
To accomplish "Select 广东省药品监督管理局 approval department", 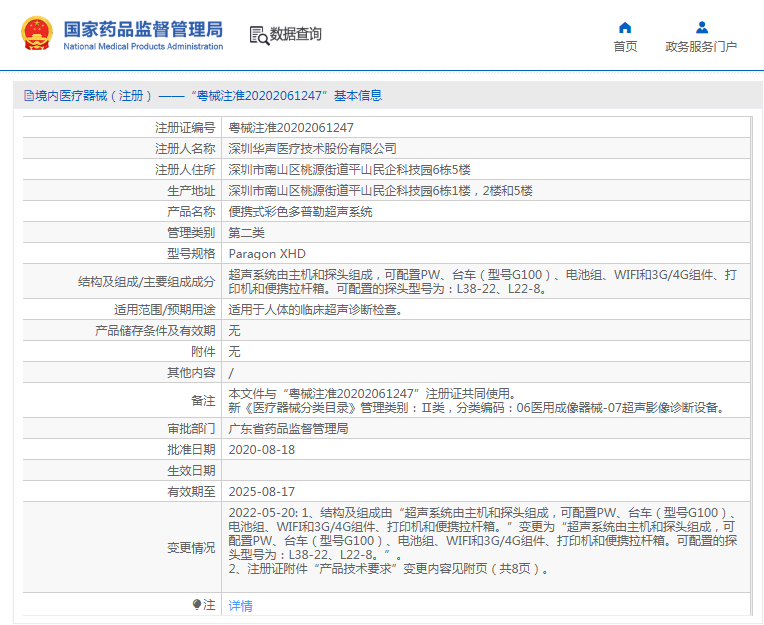I will (x=288, y=428).
